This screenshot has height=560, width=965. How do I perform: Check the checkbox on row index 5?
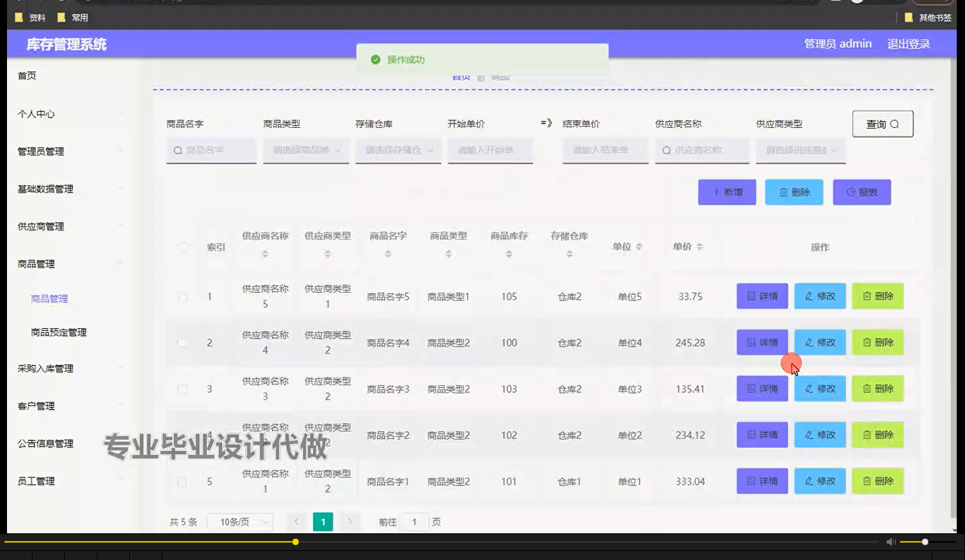point(183,482)
